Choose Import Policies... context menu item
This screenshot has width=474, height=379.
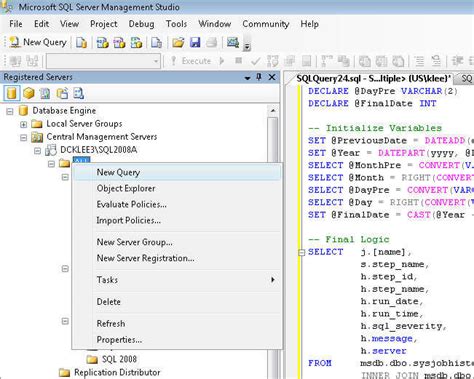click(177, 220)
